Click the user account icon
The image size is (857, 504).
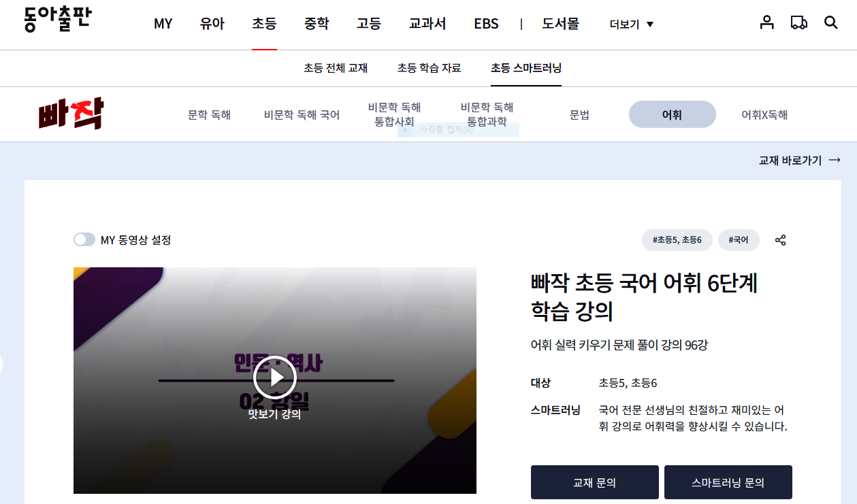click(767, 22)
